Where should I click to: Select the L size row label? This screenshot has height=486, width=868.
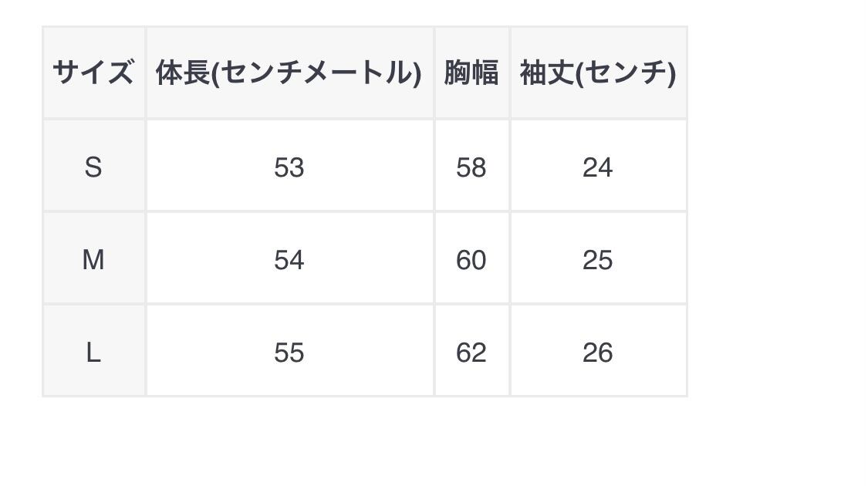93,353
